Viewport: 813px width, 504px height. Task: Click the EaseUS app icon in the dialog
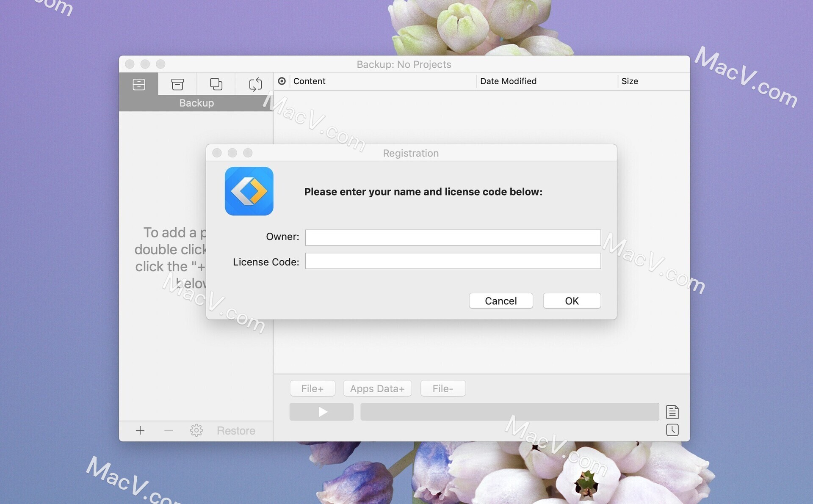point(249,191)
